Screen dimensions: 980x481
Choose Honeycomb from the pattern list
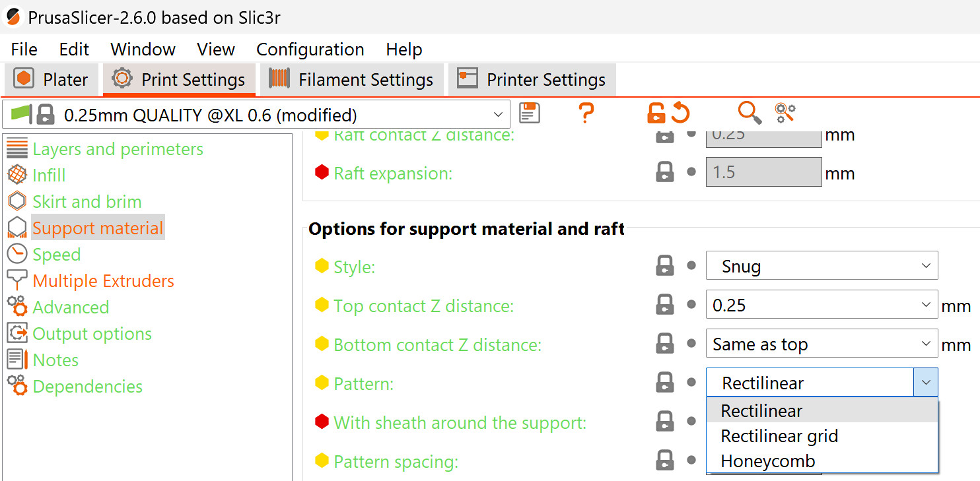point(767,461)
